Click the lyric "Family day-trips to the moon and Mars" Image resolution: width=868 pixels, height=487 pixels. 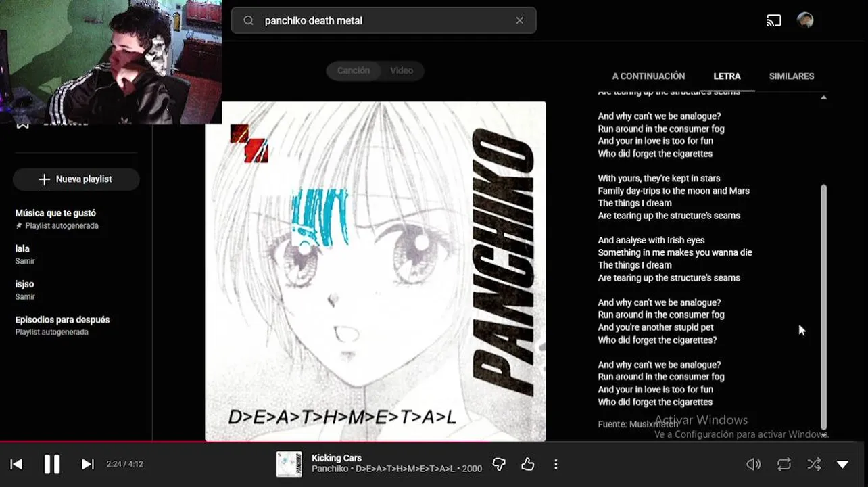pos(673,191)
